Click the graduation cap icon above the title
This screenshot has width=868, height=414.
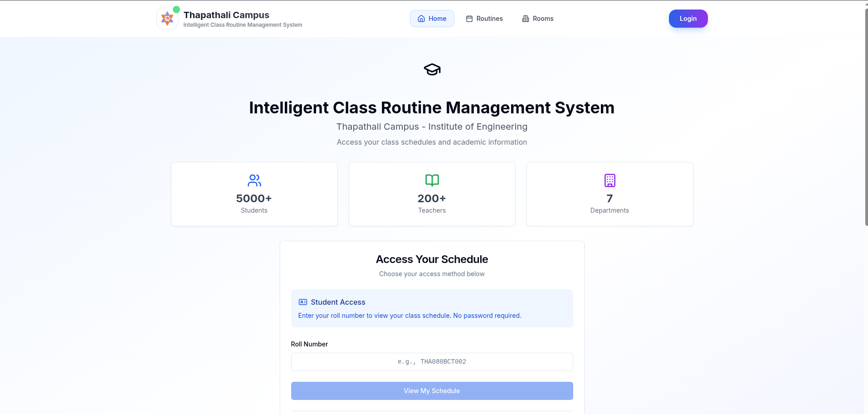click(x=432, y=69)
